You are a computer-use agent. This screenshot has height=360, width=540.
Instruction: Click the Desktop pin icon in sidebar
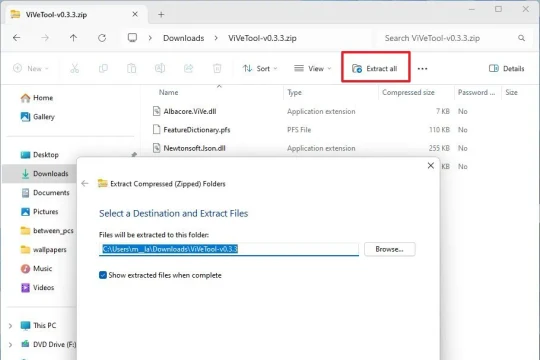(134, 155)
